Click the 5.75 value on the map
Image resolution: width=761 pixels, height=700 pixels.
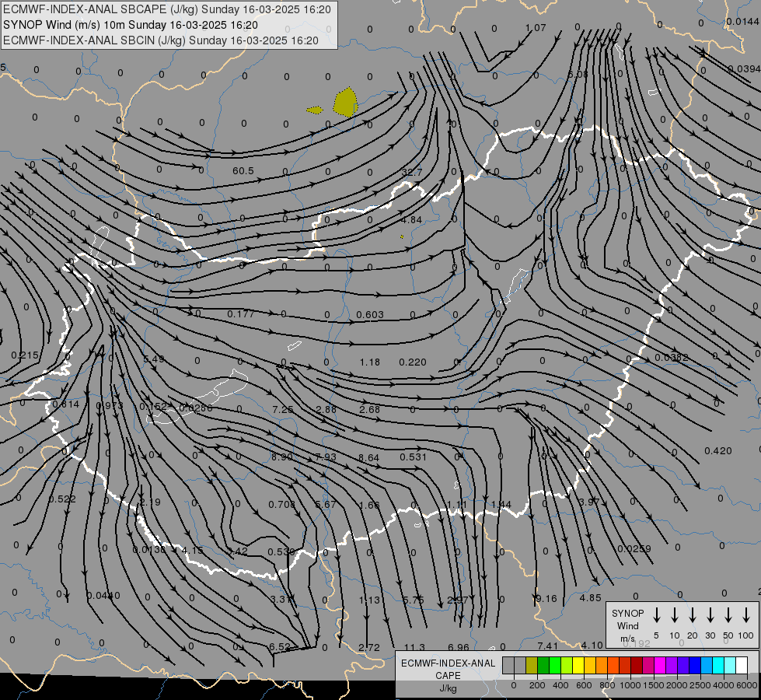click(x=414, y=600)
